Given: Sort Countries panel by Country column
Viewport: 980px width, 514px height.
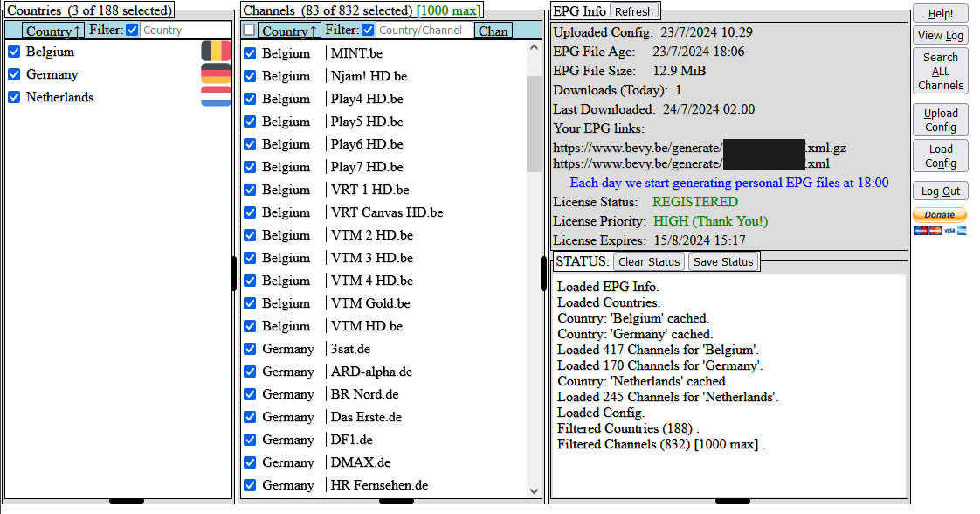Looking at the screenshot, I should tap(53, 31).
